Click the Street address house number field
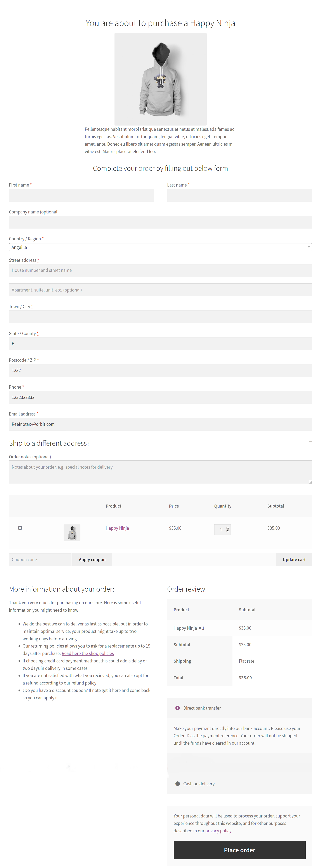The width and height of the screenshot is (312, 868). 160,270
